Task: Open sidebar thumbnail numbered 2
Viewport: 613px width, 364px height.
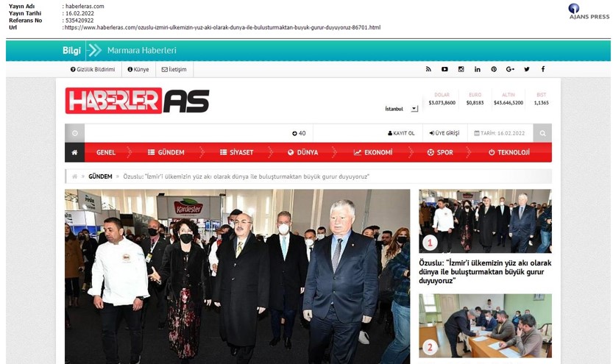Action: [x=485, y=326]
